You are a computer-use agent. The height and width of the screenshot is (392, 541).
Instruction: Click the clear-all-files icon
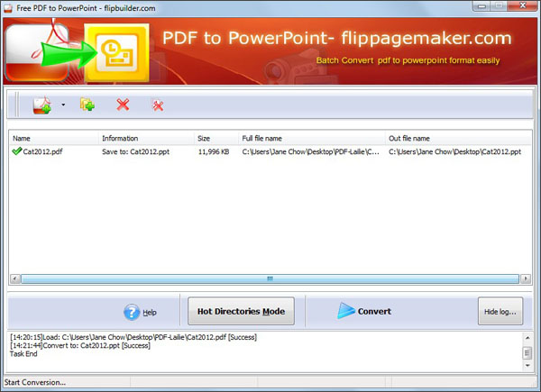158,105
